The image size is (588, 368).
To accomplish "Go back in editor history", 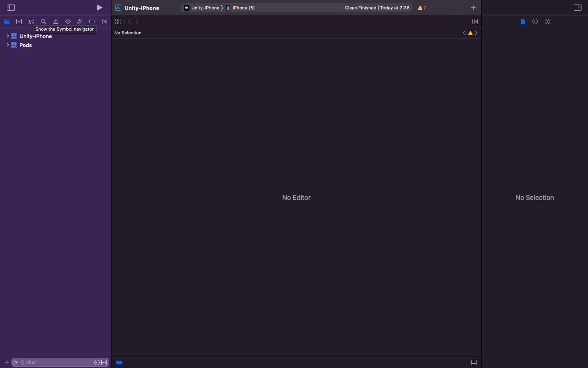I will pyautogui.click(x=129, y=22).
